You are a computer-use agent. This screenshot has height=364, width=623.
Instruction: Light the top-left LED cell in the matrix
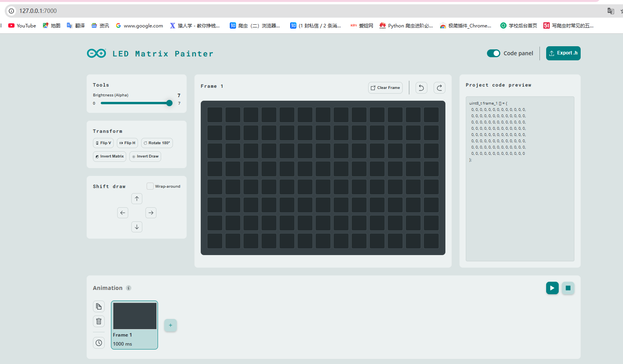tap(215, 115)
